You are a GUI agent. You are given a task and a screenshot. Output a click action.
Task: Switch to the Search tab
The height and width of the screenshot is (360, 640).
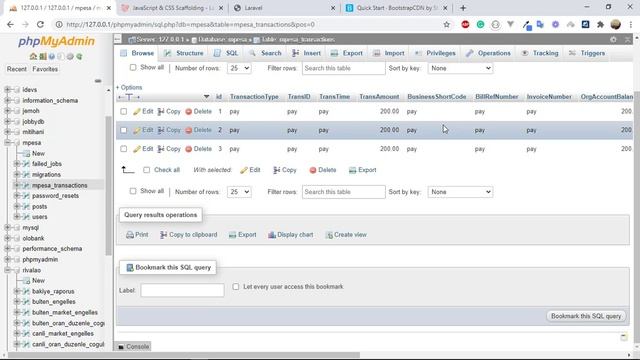(x=266, y=53)
